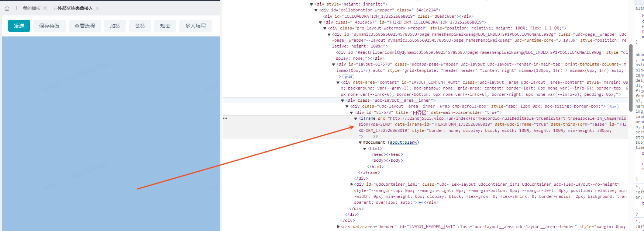Image resolution: width=644 pixels, height=231 pixels.
Task: Click the drag-handle dots before 外部系统表单接入
Action: click(x=55, y=8)
